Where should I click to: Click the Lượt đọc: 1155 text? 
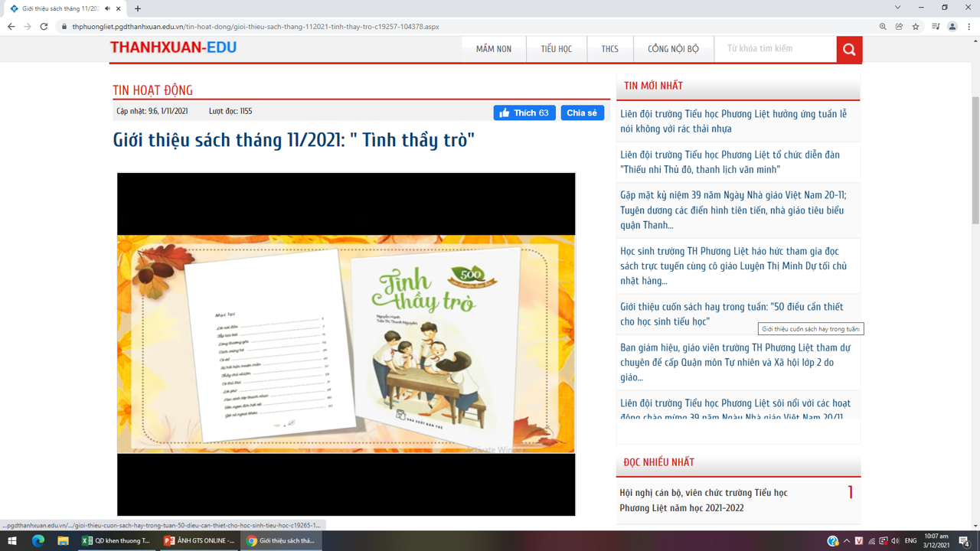tap(230, 111)
